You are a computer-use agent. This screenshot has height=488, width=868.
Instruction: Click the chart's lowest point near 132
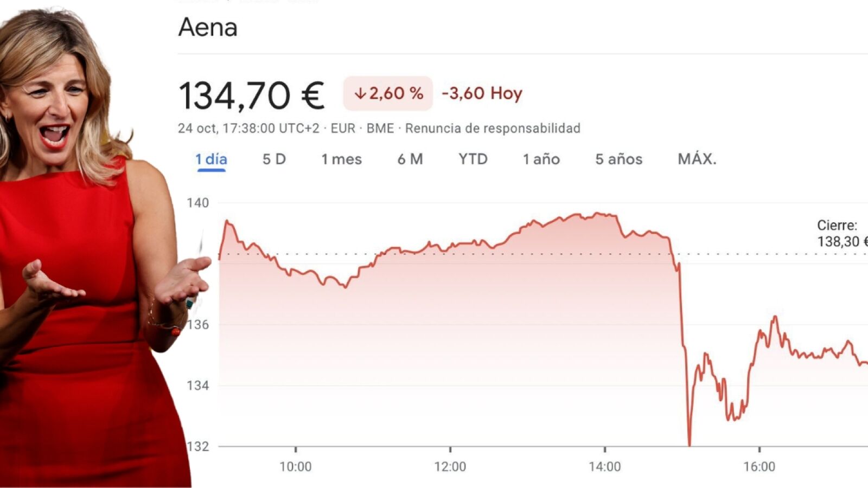point(690,445)
